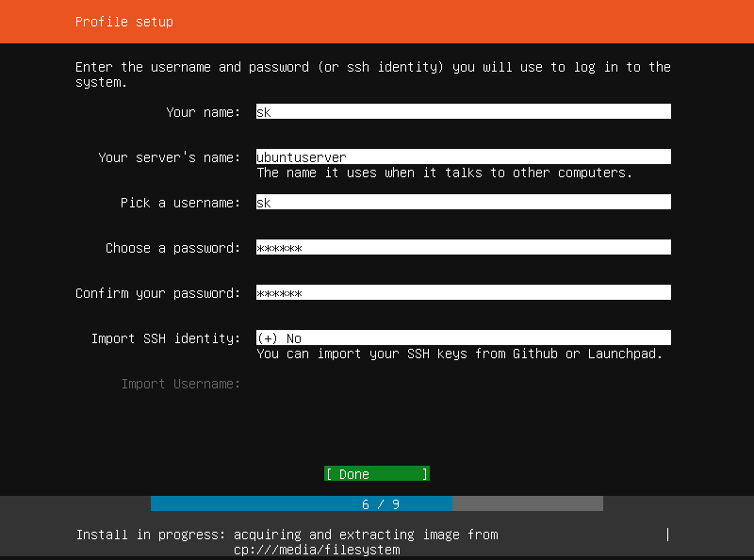
Task: Click the 'Confirm your password:' label
Action: pyautogui.click(x=157, y=293)
